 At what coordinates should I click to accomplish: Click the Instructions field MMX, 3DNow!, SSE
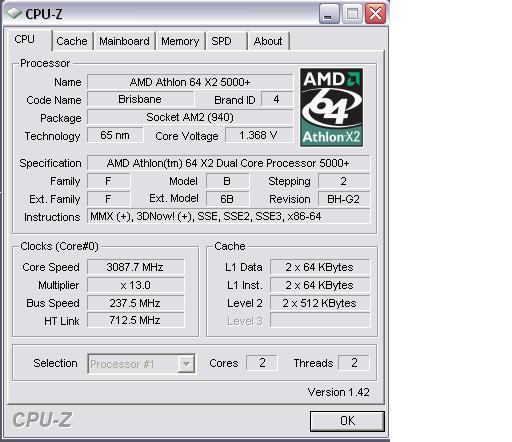(x=228, y=216)
